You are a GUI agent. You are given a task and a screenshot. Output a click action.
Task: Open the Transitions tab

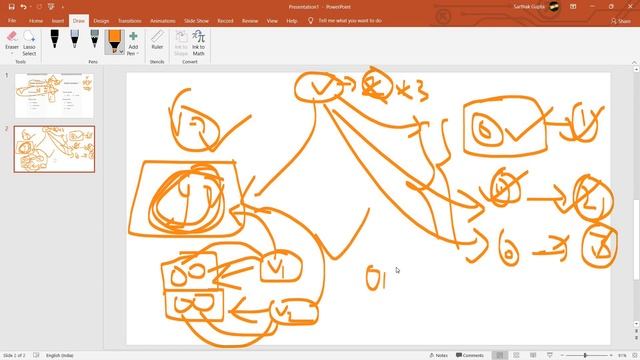(130, 20)
